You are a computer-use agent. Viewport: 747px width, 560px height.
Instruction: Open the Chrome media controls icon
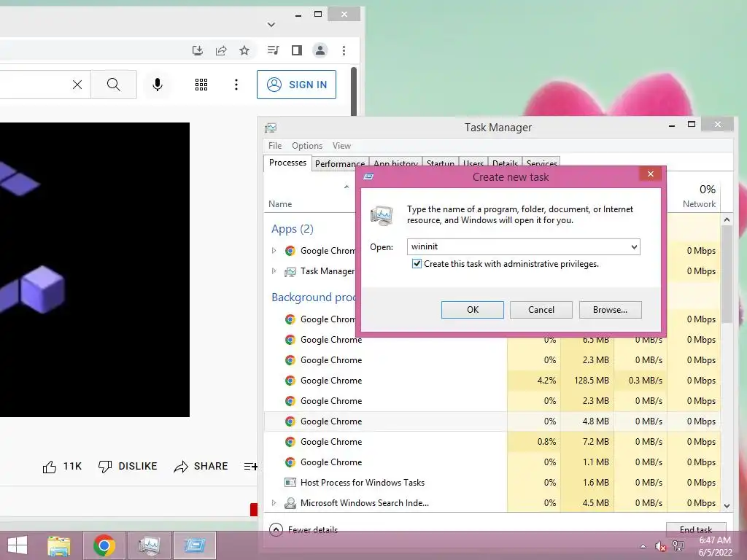[273, 50]
